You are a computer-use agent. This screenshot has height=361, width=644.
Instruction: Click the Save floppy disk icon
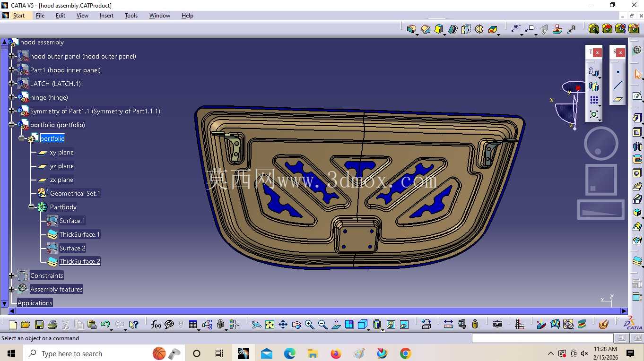pos(39,325)
